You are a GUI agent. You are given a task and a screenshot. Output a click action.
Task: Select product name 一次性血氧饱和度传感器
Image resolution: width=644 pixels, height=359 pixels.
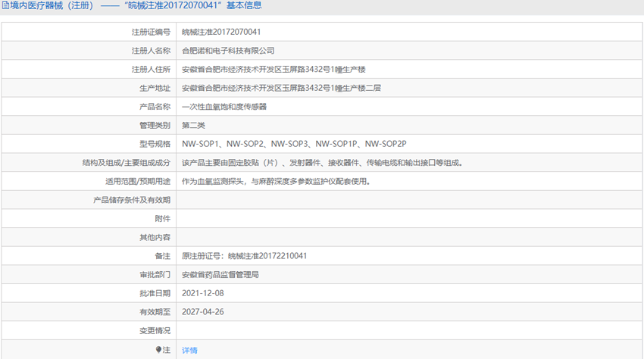pos(224,107)
